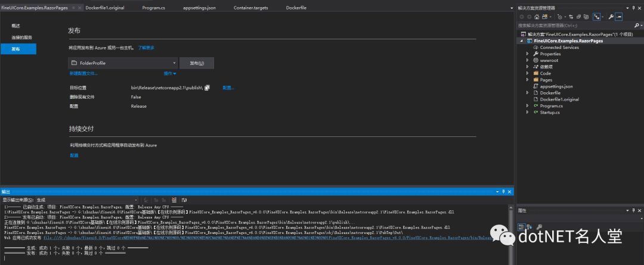
Task: Click Home icon in Solution Explorer toolbar
Action: pos(537,17)
